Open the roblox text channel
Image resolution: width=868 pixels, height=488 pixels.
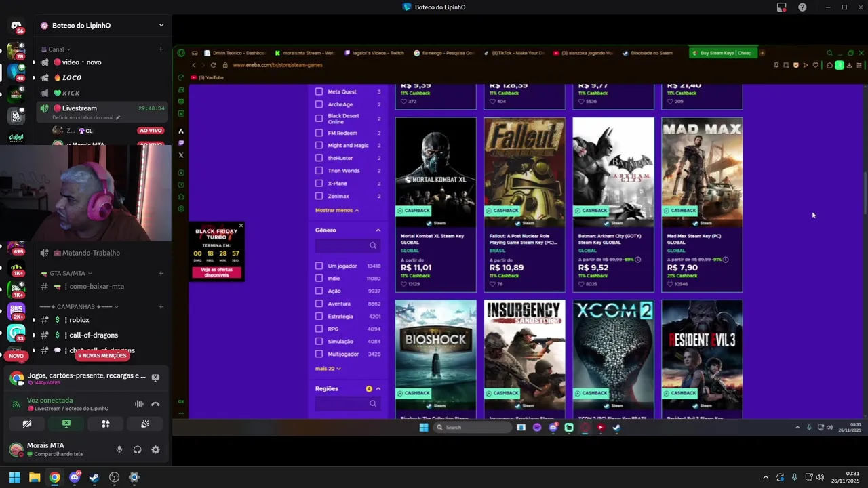(102, 320)
